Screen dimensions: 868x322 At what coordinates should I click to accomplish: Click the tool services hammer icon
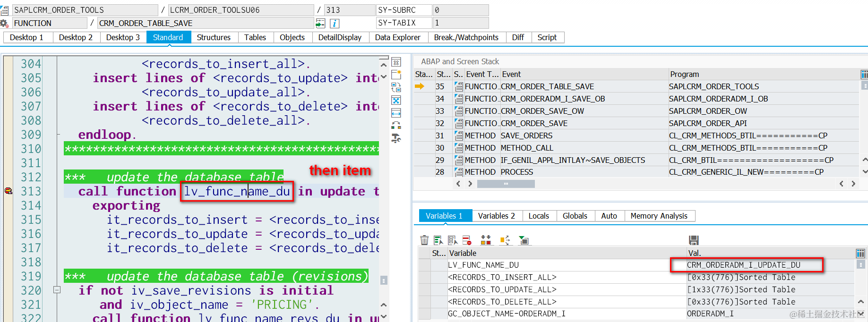pyautogui.click(x=396, y=138)
